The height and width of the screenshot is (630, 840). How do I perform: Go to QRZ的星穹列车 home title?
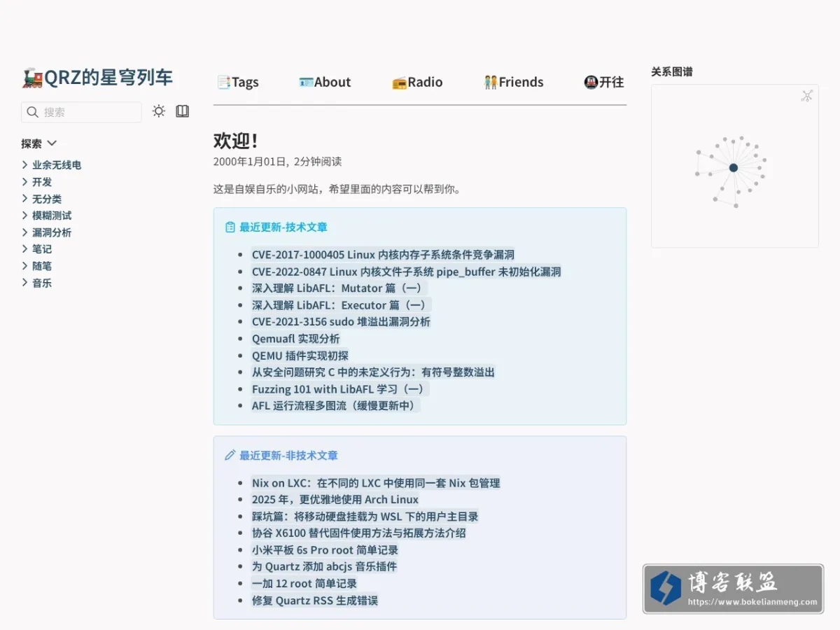pyautogui.click(x=97, y=78)
